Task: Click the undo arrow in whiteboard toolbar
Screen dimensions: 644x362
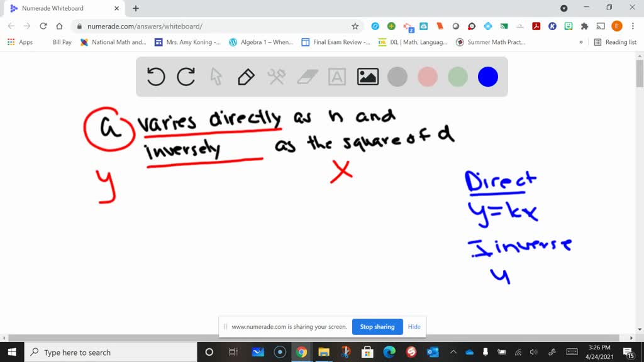Action: point(156,77)
